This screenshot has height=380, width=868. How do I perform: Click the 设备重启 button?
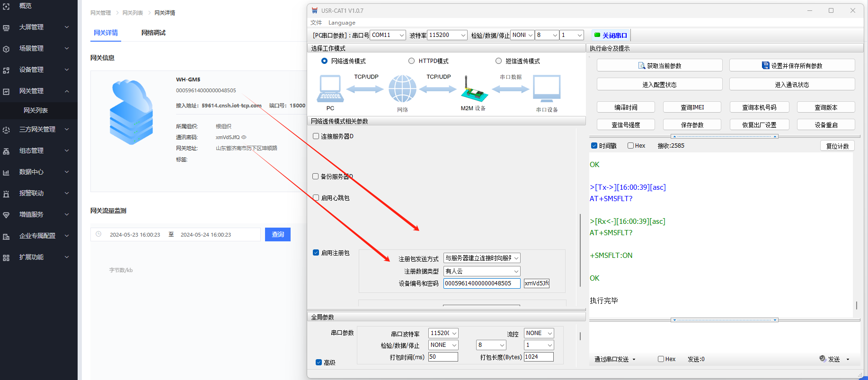click(x=826, y=125)
